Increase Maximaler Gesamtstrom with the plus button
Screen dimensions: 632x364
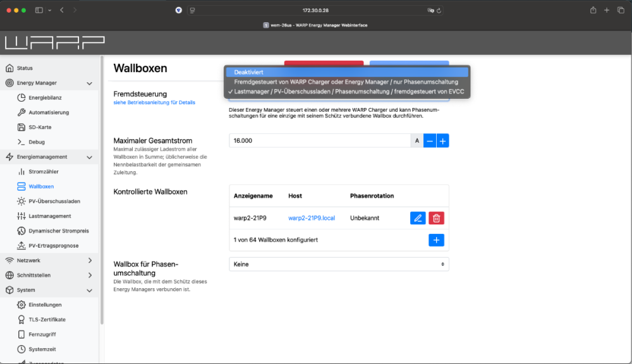pos(443,141)
